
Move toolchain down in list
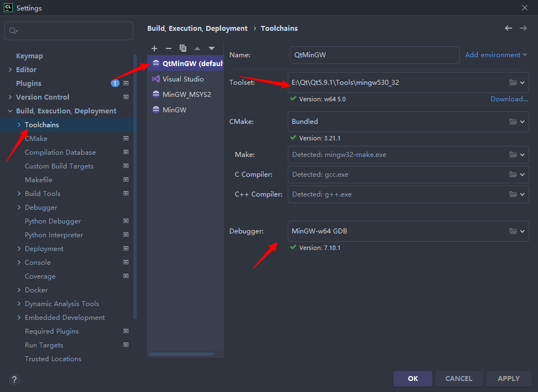[212, 48]
